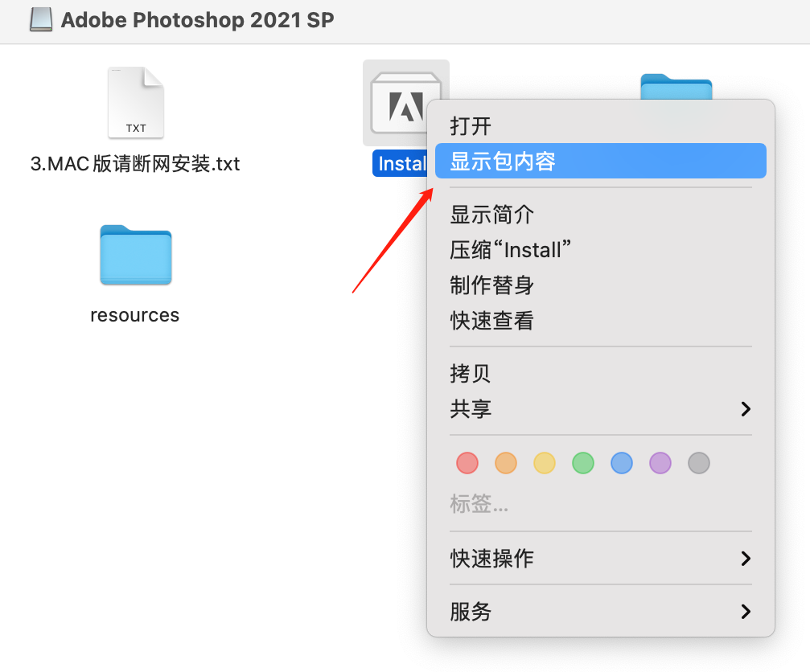The width and height of the screenshot is (810, 672).
Task: Click the highlighted Install file name label
Action: point(401,164)
